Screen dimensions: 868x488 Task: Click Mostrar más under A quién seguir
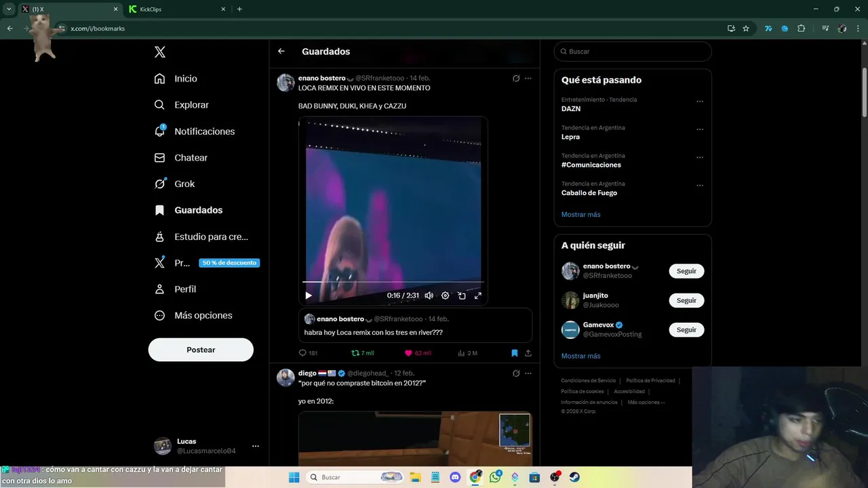(x=580, y=356)
